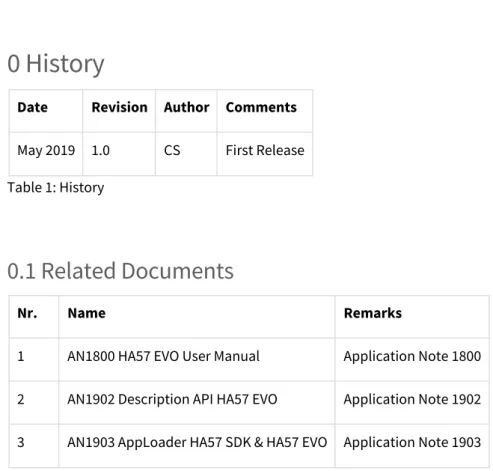Click the Revision column header
493x471 pixels.
119,107
